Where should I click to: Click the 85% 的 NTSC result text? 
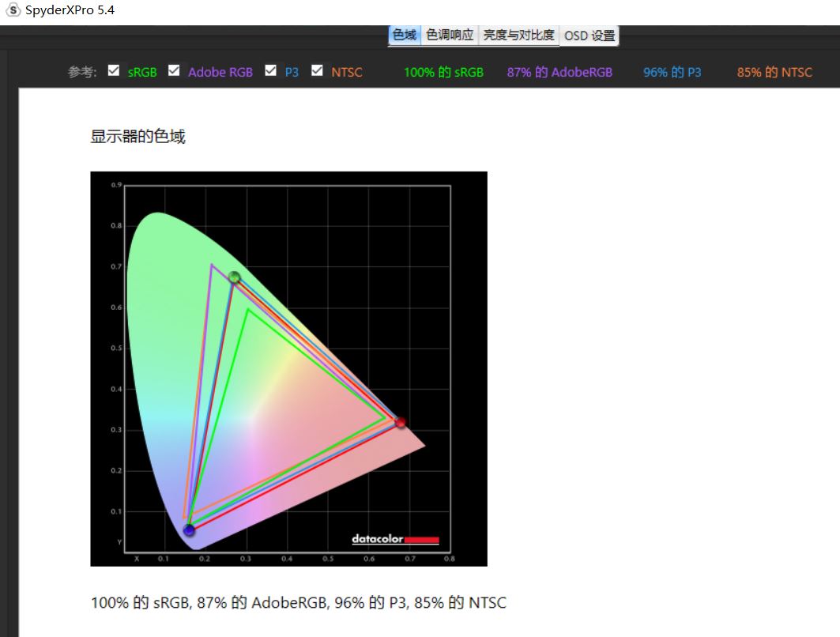(773, 71)
